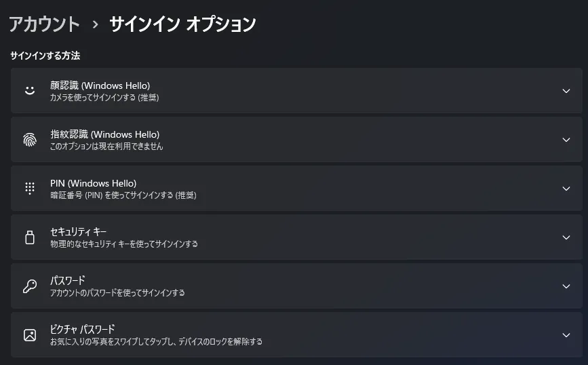Select the PIN (Windows Hello) option title
Screen dimensions: 588x365
[x=93, y=183]
